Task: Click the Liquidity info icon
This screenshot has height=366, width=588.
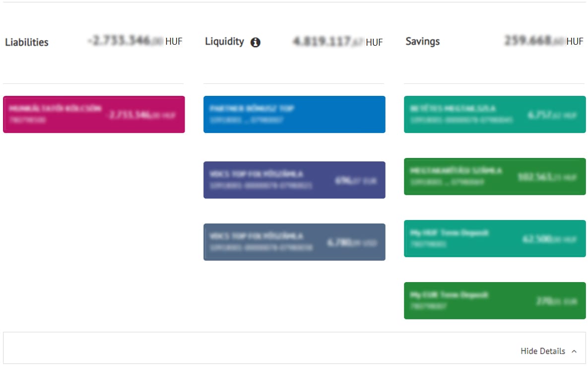Action: [256, 43]
